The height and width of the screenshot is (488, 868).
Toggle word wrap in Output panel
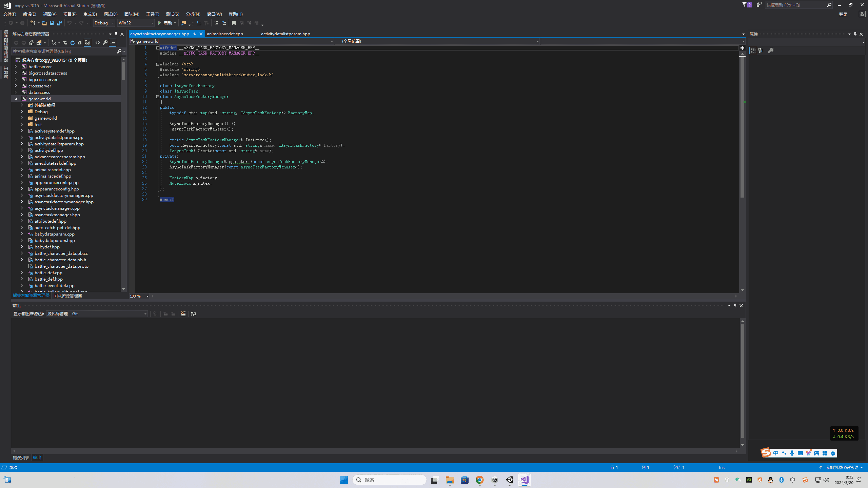tap(193, 314)
